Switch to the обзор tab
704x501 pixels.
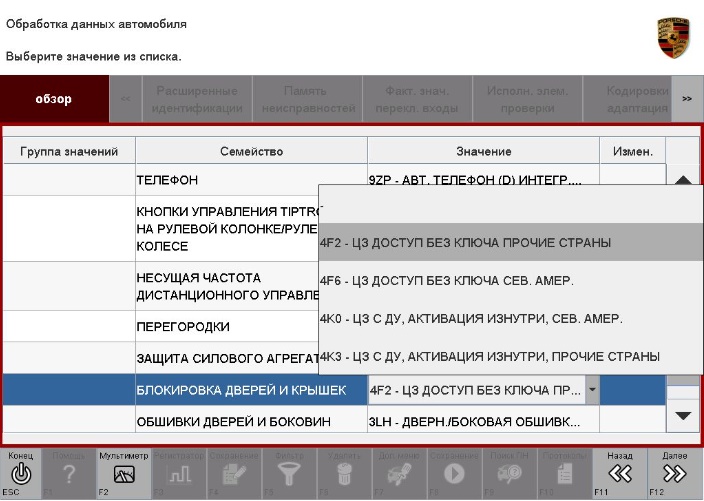click(x=53, y=99)
